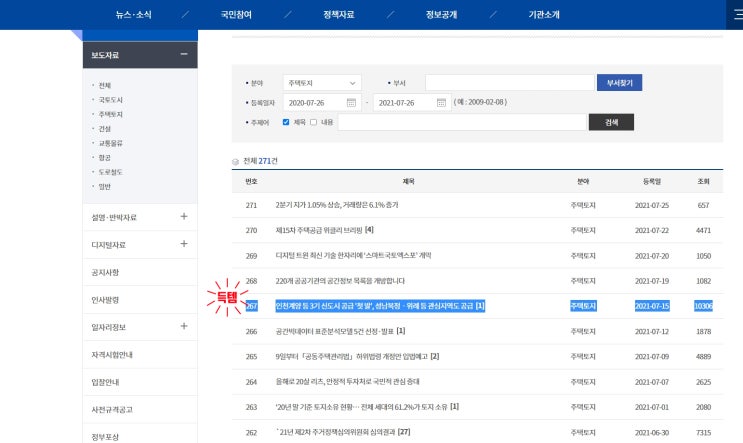
Task: Select 국토도시 in the sidebar
Action: pyautogui.click(x=110, y=100)
